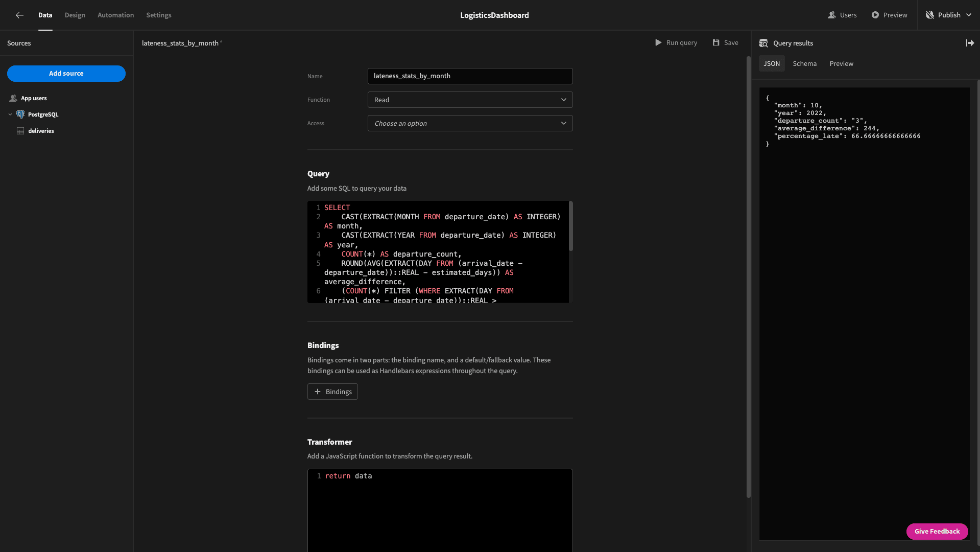Click the lateness_stats_by_month query title
This screenshot has width=980, height=552.
[x=180, y=43]
